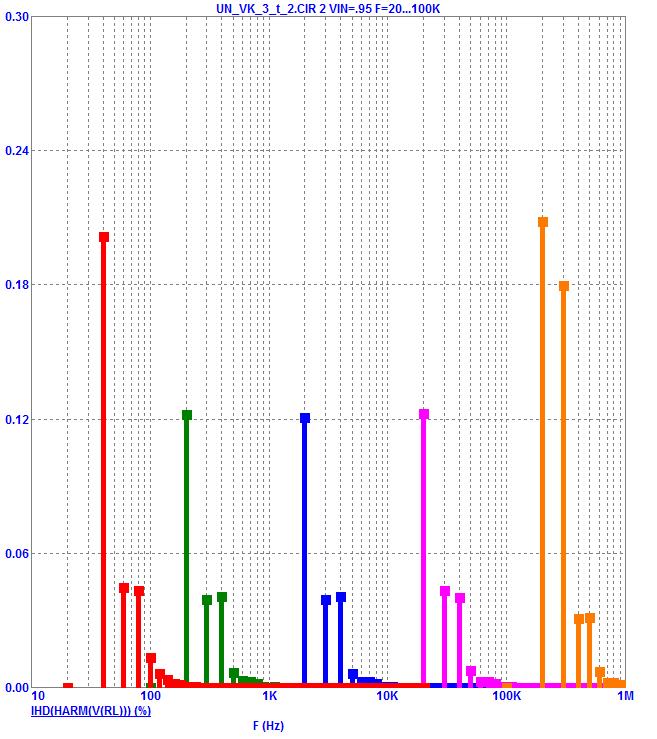The height and width of the screenshot is (739, 657).
Task: Select the tallest blue harmonic marker
Action: (305, 418)
